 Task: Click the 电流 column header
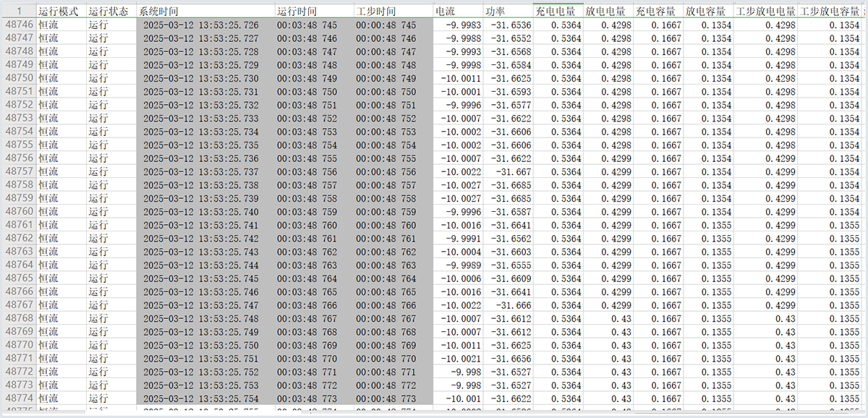point(446,12)
